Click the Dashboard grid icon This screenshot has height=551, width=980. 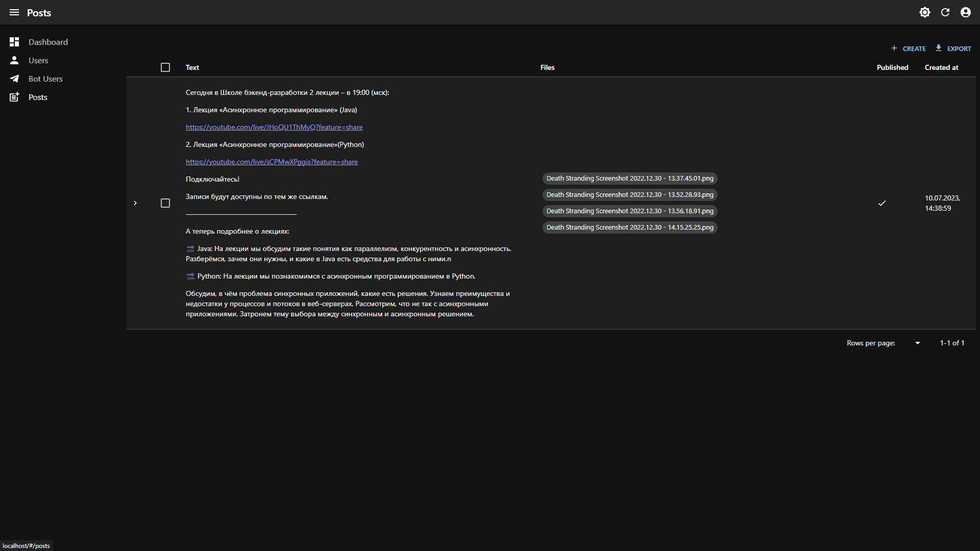[x=14, y=42]
